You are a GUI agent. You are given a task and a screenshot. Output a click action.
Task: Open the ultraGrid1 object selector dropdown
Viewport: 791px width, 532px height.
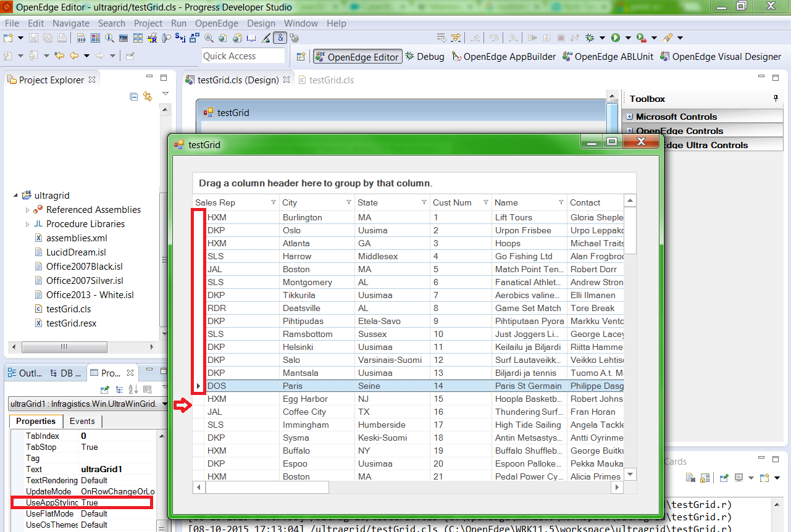click(164, 404)
